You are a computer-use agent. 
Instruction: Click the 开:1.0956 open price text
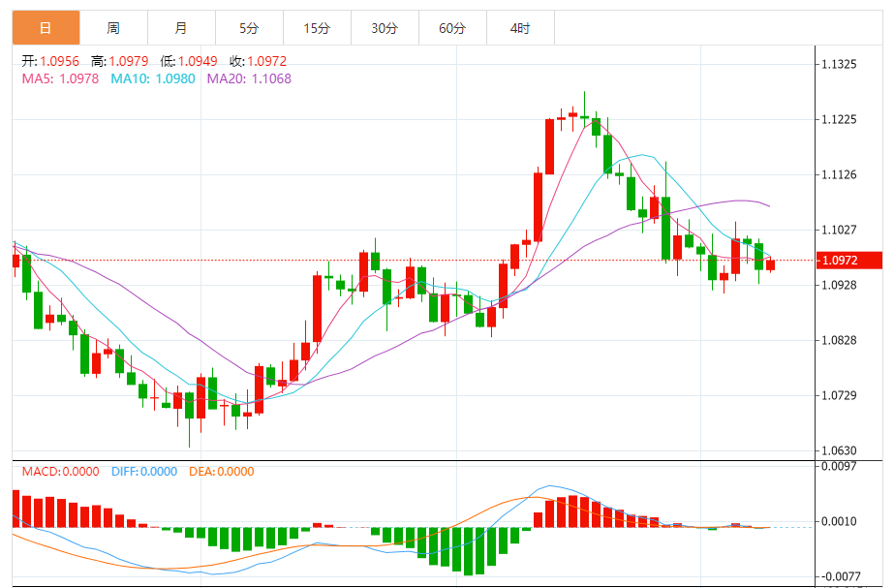click(x=50, y=62)
